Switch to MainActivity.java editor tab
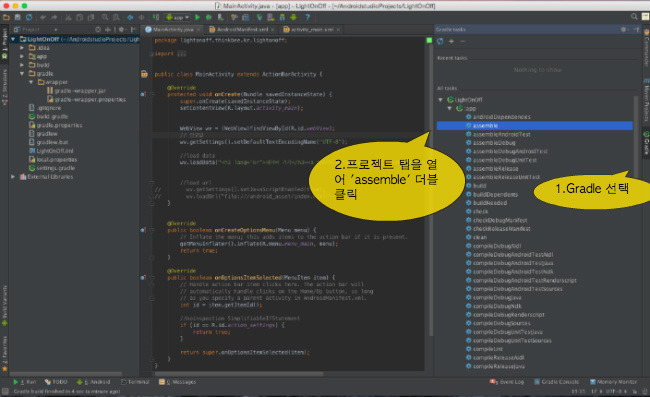Image resolution: width=650 pixels, height=397 pixels. pos(172,29)
